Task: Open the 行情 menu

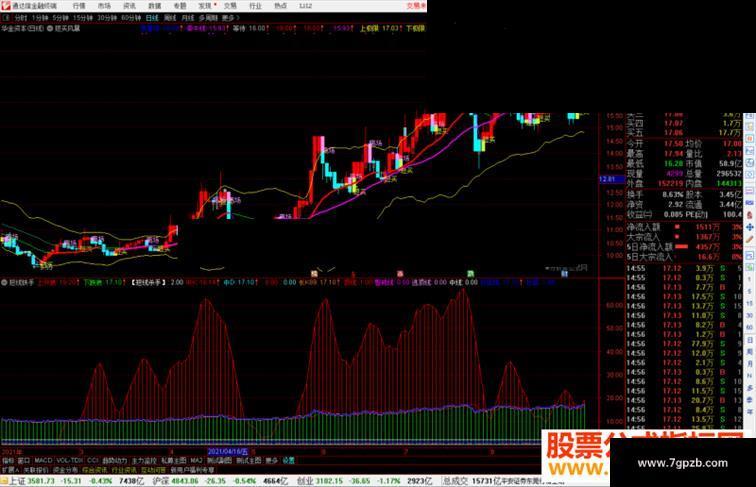Action: pos(79,6)
